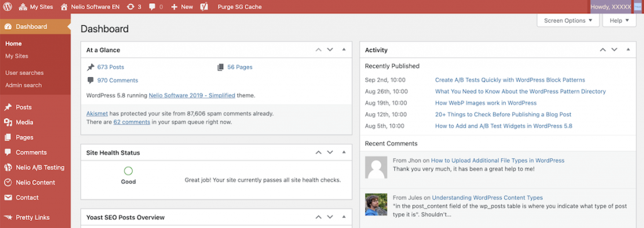Screen dimensions: 644x228
Task: Open the 56 Pages link
Action: (240, 67)
